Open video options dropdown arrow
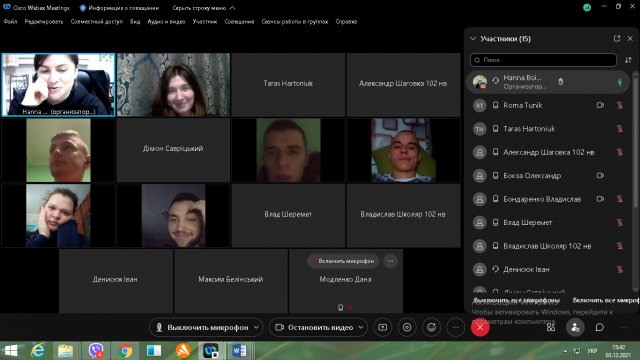The width and height of the screenshot is (640, 360). 361,327
